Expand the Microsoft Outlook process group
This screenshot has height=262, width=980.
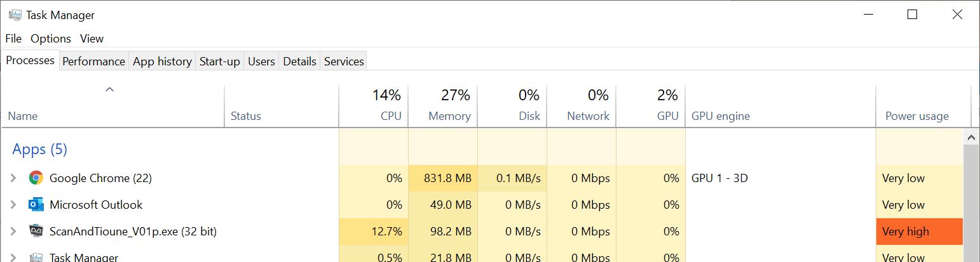(x=13, y=205)
